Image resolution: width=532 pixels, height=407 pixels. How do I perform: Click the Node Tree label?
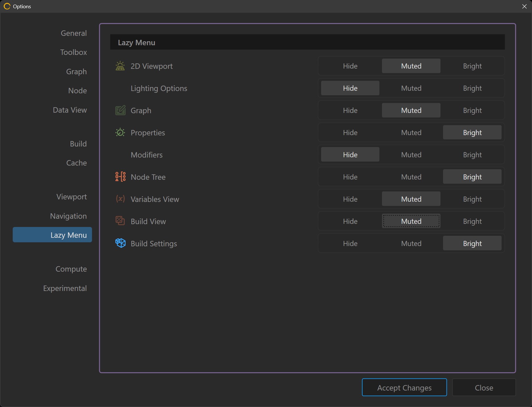pyautogui.click(x=148, y=177)
